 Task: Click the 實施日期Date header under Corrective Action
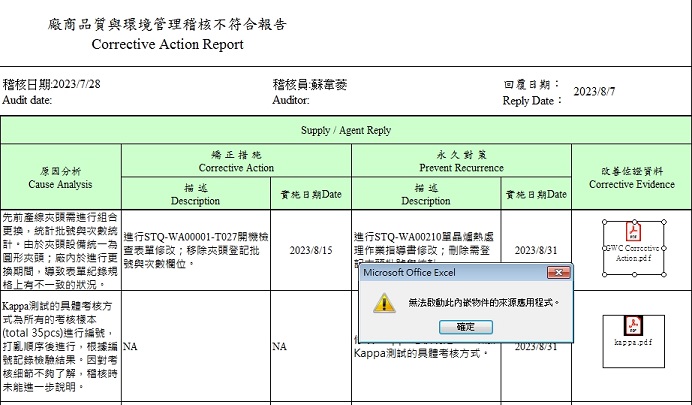coord(311,194)
